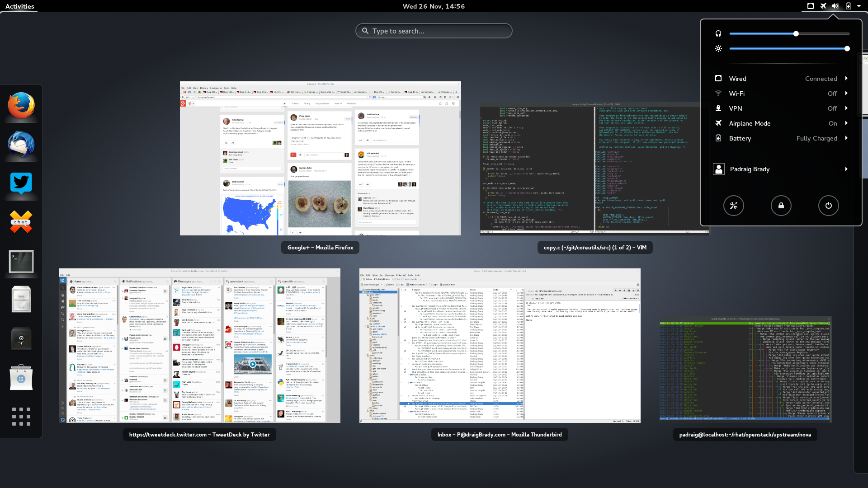Select the nova terminal window thumbnail

(x=745, y=369)
